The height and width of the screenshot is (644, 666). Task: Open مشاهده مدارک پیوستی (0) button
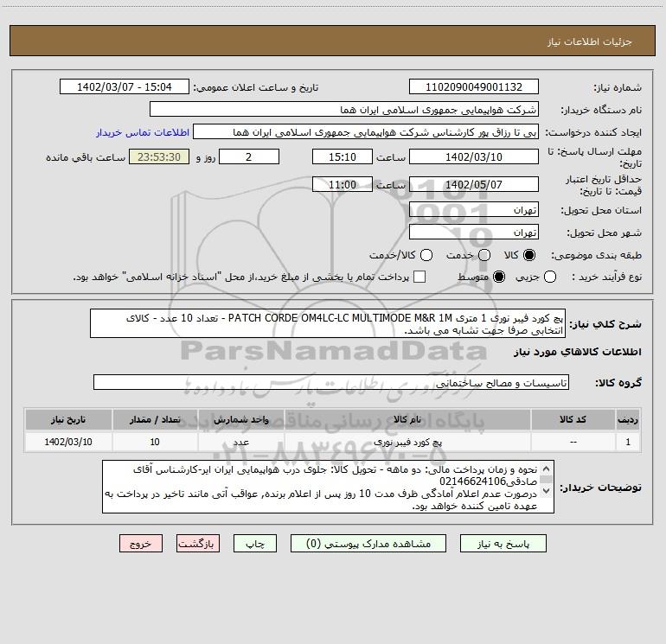[x=368, y=544]
